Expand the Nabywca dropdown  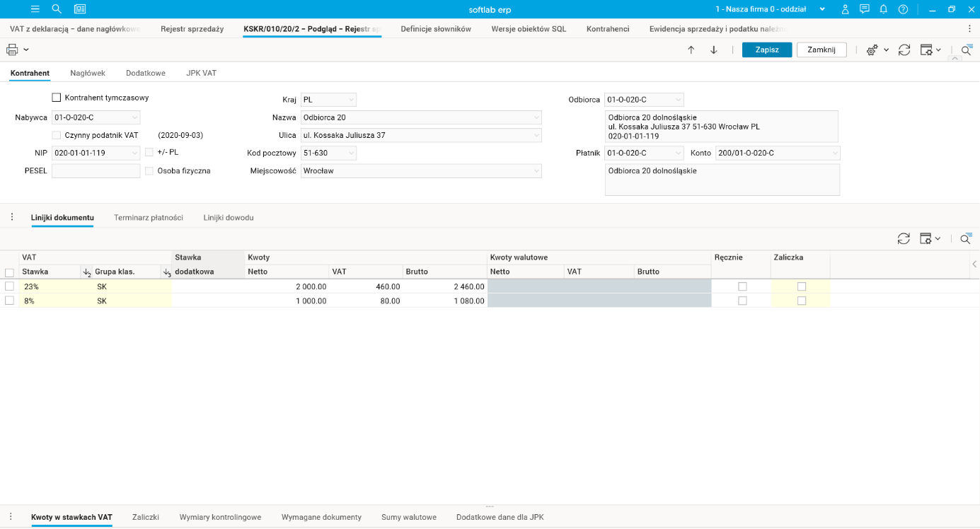(x=134, y=117)
